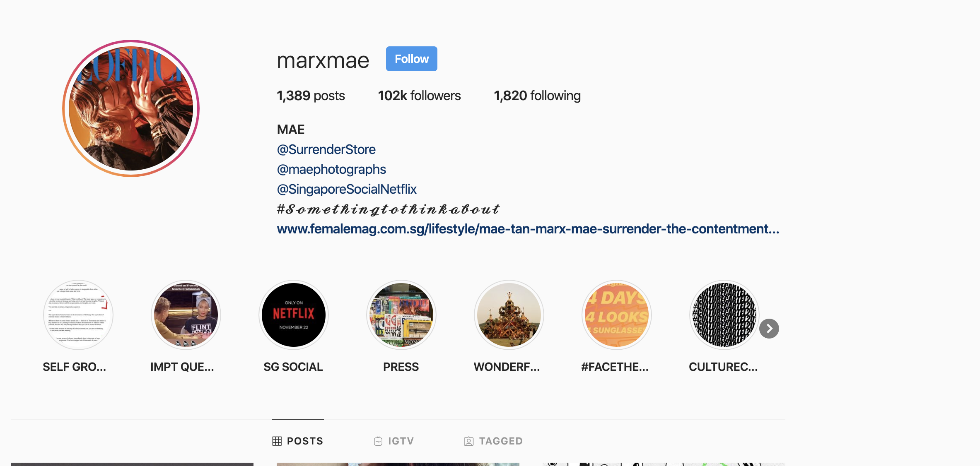Open the @SingaporeSocialNetflix profile link
The height and width of the screenshot is (466, 980).
click(347, 189)
